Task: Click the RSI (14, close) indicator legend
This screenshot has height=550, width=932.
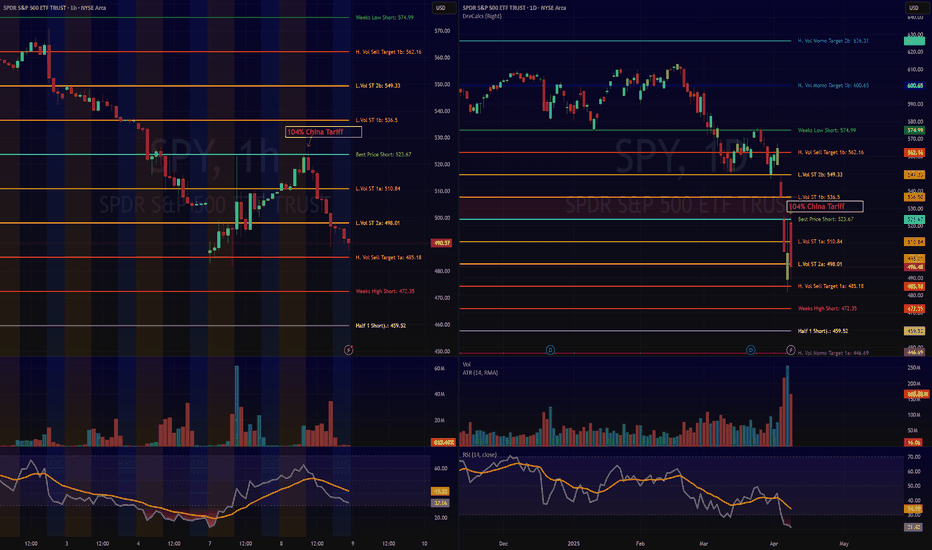Action: [x=480, y=455]
